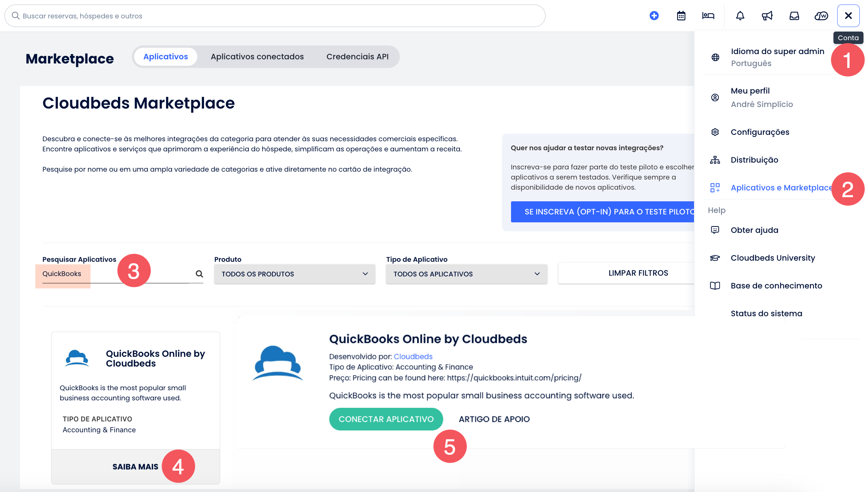868x492 pixels.
Task: Click the blue plus quick-add icon
Action: tap(654, 16)
